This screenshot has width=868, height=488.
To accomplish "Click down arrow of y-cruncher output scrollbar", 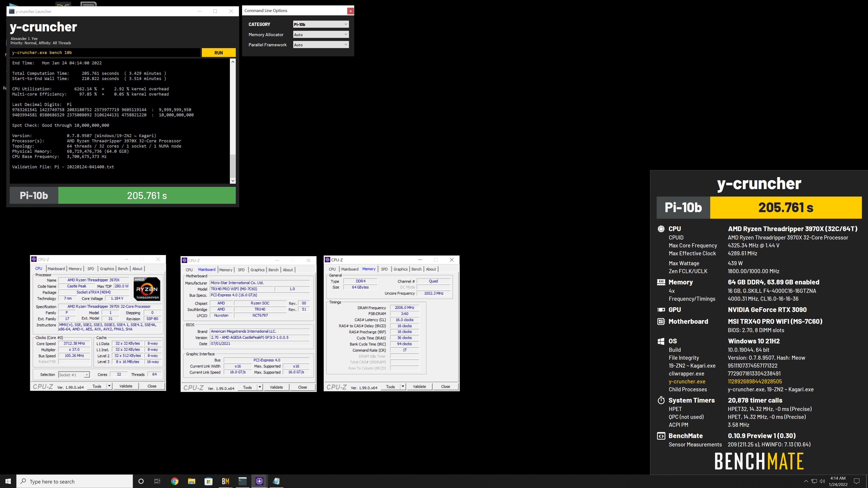I will tap(233, 181).
